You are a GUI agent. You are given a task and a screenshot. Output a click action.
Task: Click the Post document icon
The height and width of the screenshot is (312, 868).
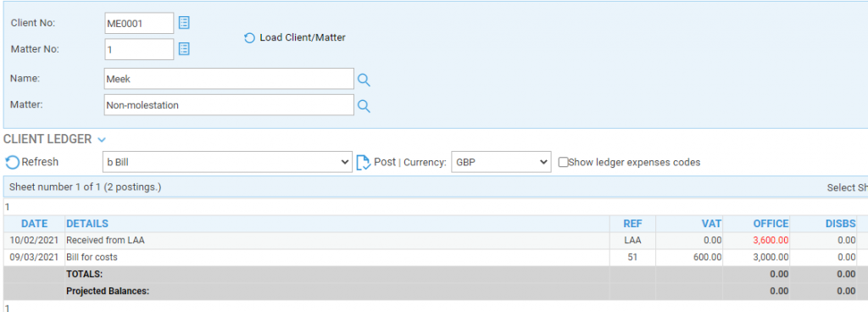coord(364,163)
